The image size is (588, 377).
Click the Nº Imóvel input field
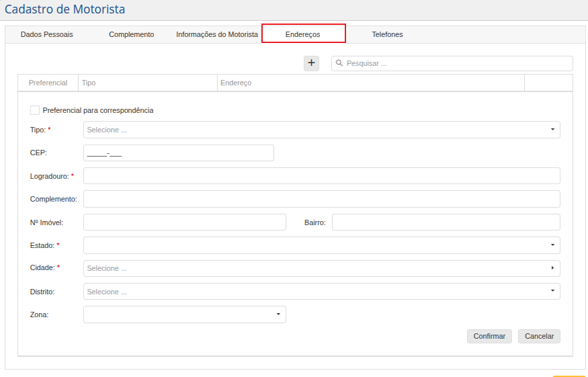[x=185, y=222]
